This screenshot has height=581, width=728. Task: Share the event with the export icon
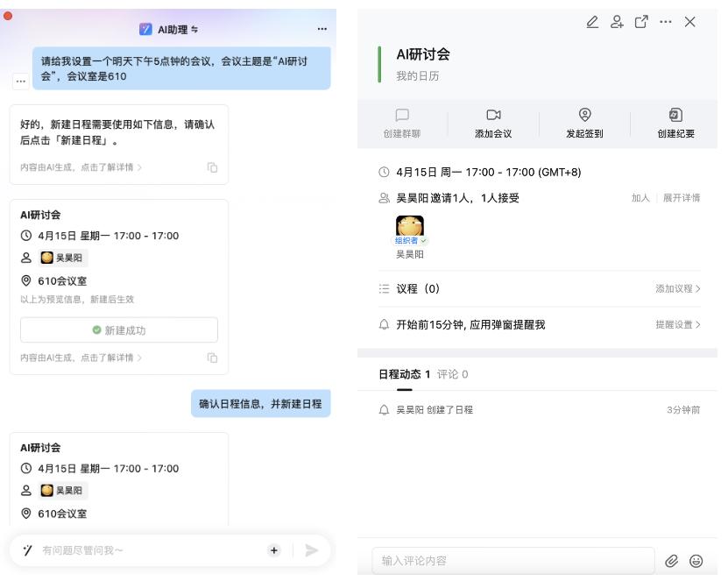click(641, 22)
